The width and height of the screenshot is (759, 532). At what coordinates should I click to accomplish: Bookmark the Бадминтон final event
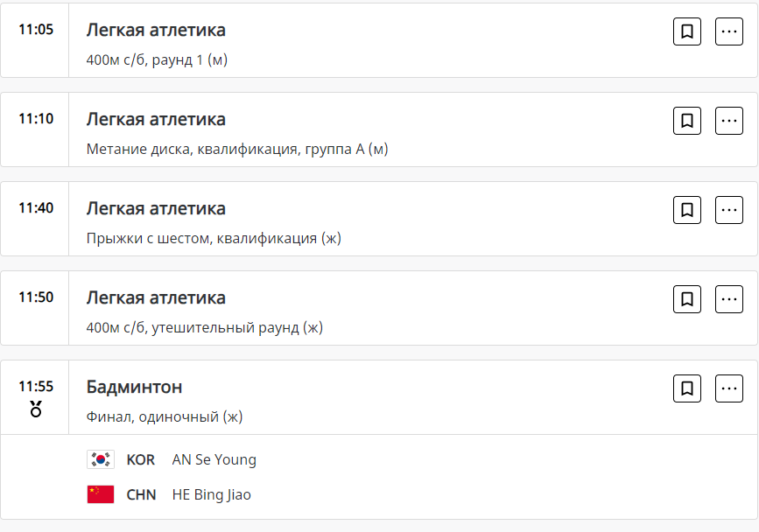687,388
